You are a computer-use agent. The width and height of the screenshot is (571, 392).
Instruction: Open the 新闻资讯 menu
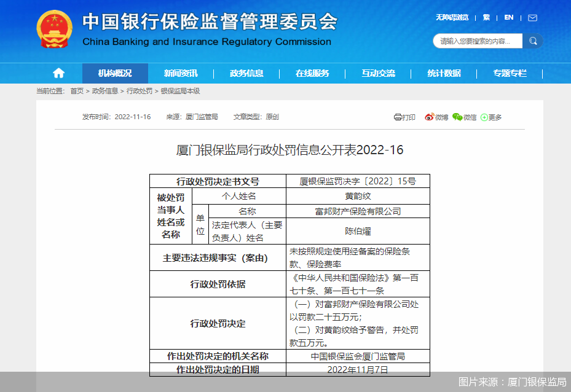pyautogui.click(x=181, y=73)
